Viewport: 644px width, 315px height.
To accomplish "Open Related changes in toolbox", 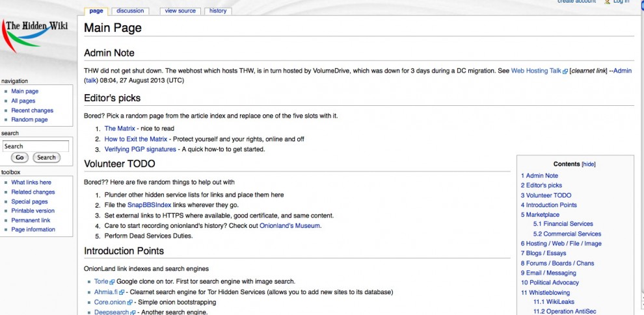I will coord(33,192).
